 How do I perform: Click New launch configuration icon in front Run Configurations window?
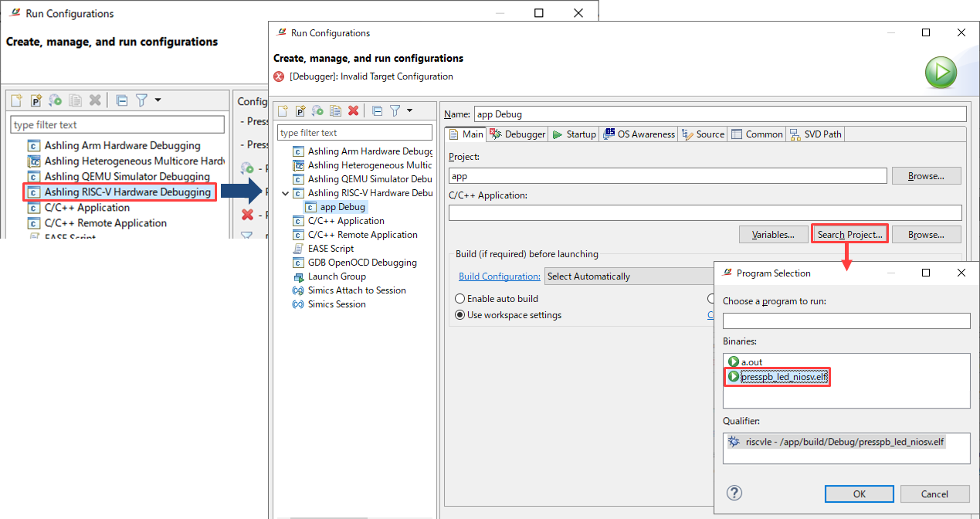click(283, 110)
